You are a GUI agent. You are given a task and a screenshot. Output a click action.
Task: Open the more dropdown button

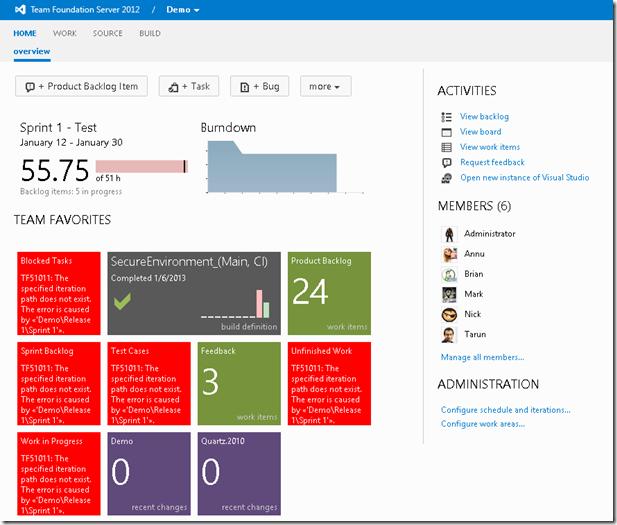(x=325, y=86)
